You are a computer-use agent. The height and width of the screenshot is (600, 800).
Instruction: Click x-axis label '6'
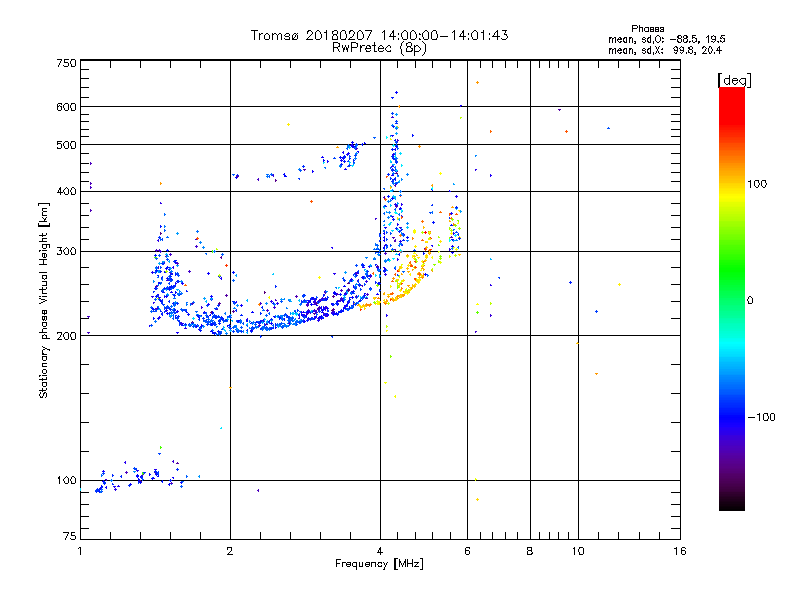tap(467, 551)
